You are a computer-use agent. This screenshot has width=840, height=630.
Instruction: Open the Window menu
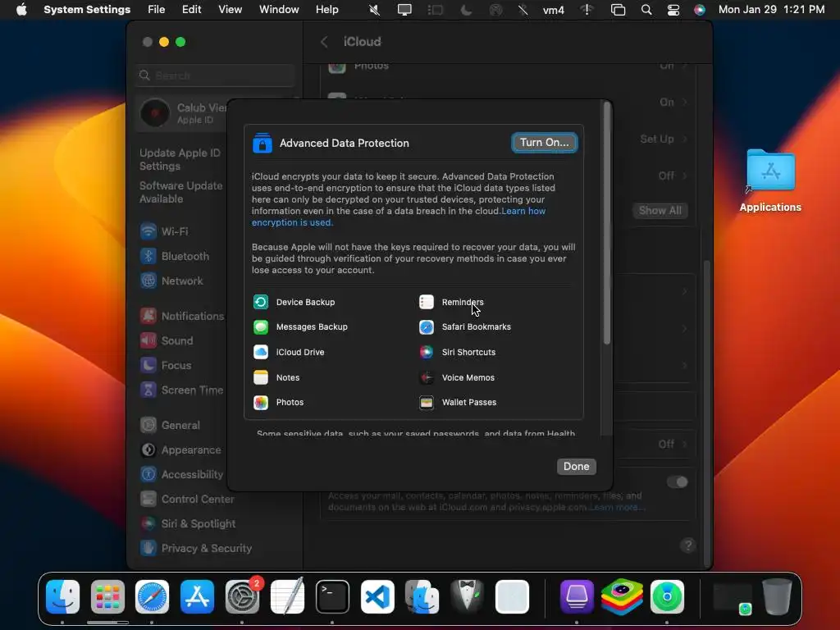pyautogui.click(x=279, y=10)
